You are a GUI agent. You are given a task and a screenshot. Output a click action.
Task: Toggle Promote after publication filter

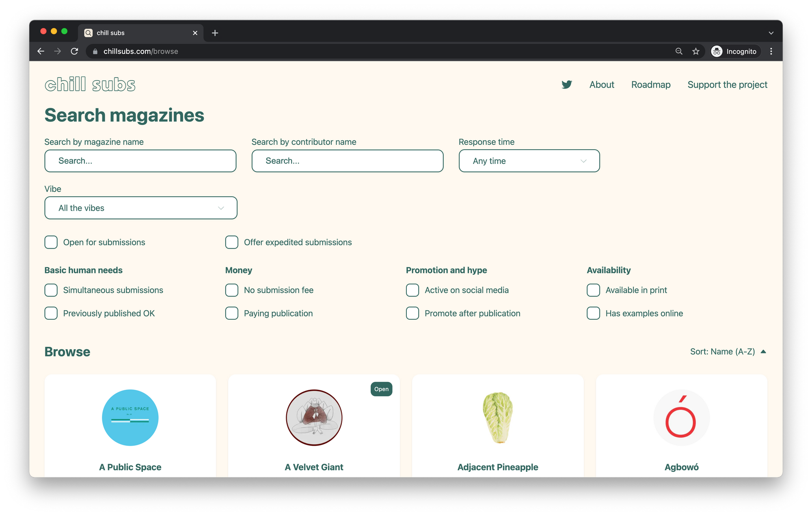[412, 313]
